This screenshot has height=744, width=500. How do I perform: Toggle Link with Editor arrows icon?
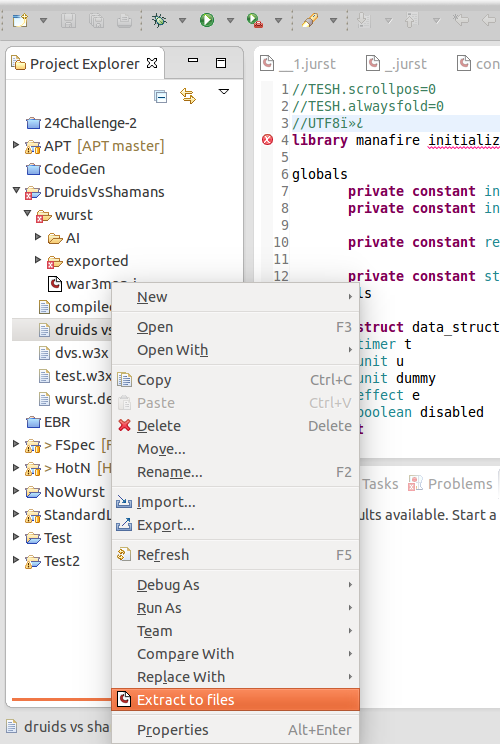[188, 96]
